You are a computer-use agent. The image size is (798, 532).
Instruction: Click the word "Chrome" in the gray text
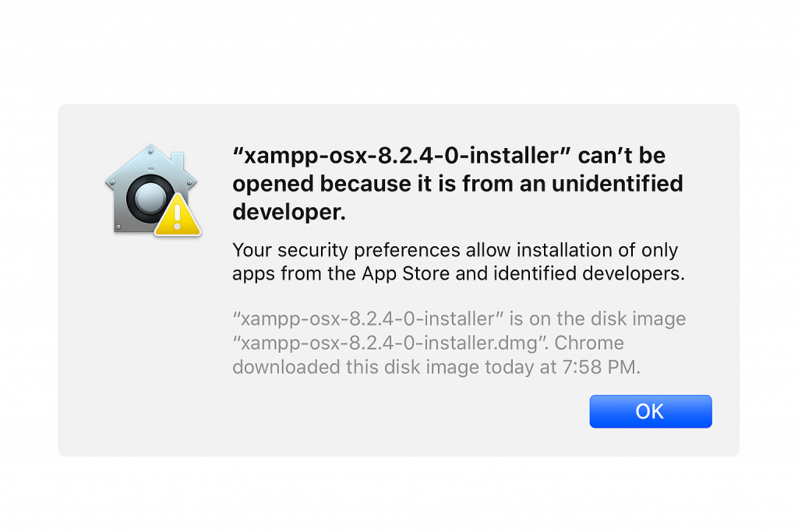tap(589, 343)
